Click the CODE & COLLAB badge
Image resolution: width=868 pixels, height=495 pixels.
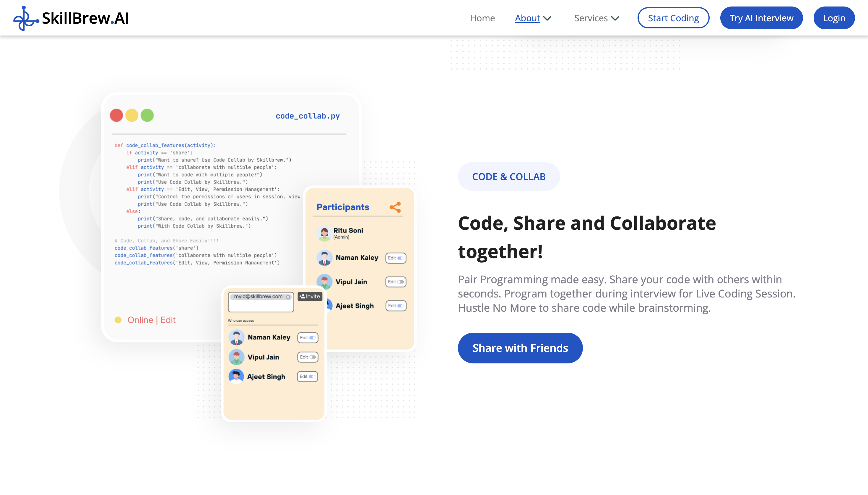[x=508, y=177]
